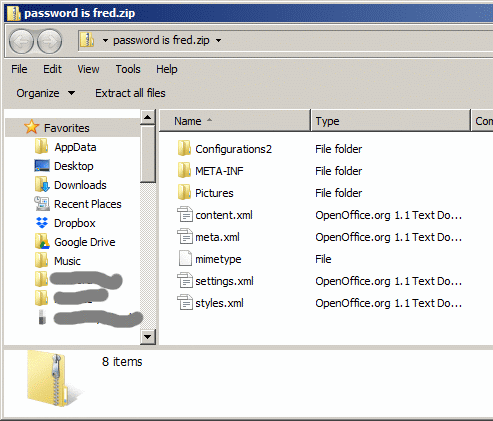The height and width of the screenshot is (421, 493).
Task: Sort by the Name column header
Action: (x=235, y=121)
